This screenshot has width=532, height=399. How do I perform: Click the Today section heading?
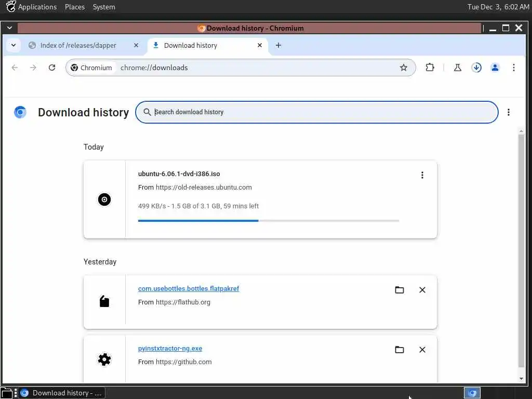[x=94, y=147]
